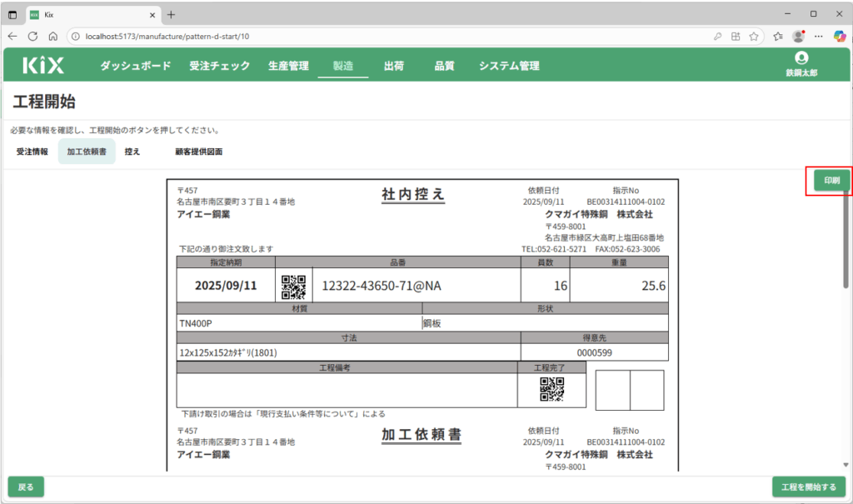
Task: Open 生産管理 menu
Action: point(288,66)
